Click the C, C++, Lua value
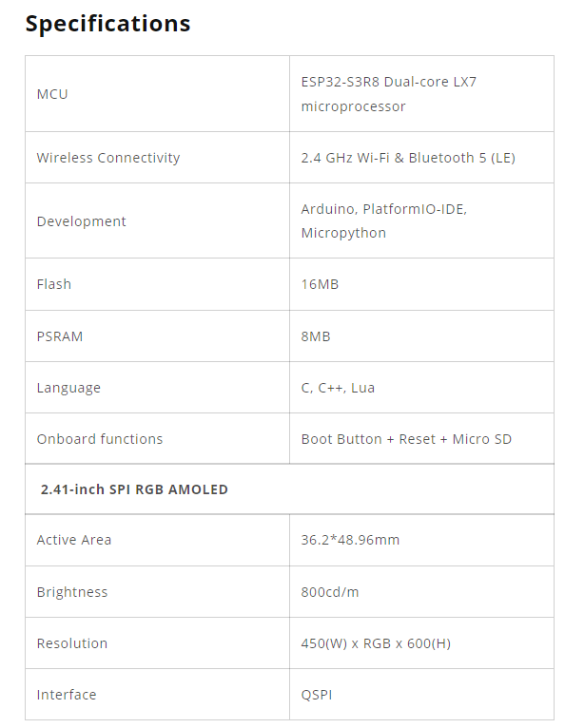 [x=338, y=388]
